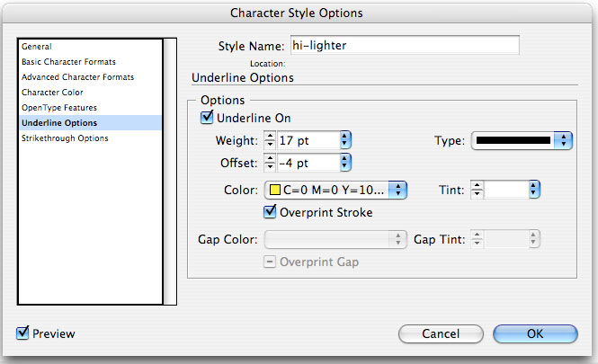Click the Gap Tint stepper arrows
Viewport: 598px width, 364px height.
click(477, 239)
